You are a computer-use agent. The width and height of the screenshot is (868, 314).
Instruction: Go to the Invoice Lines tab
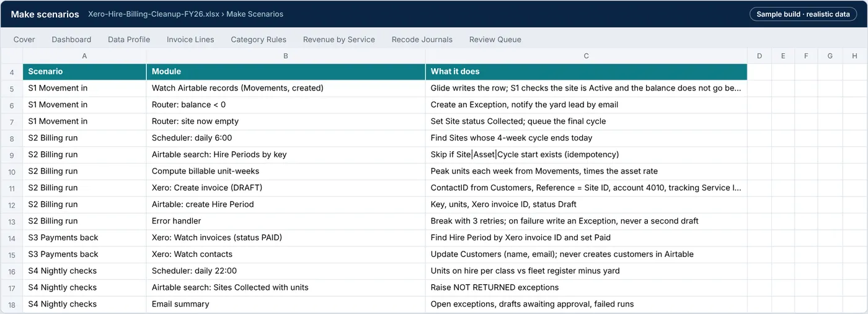190,39
